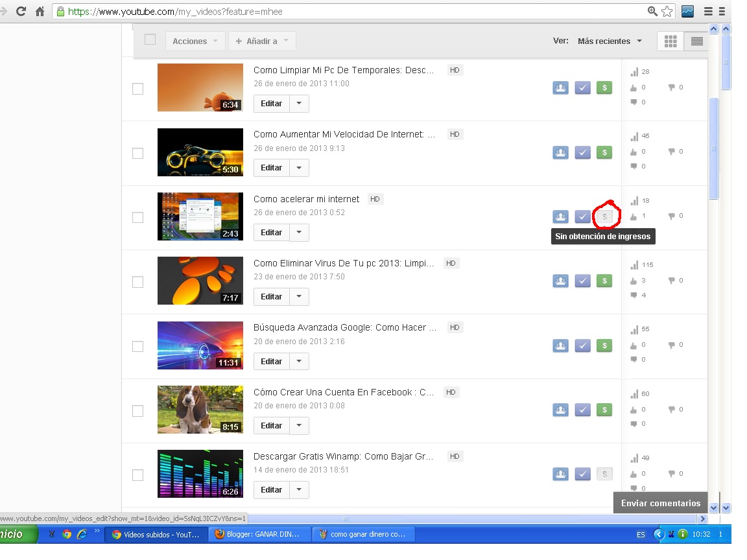The image size is (747, 560).
Task: Click Enviar comentarios button
Action: click(660, 504)
